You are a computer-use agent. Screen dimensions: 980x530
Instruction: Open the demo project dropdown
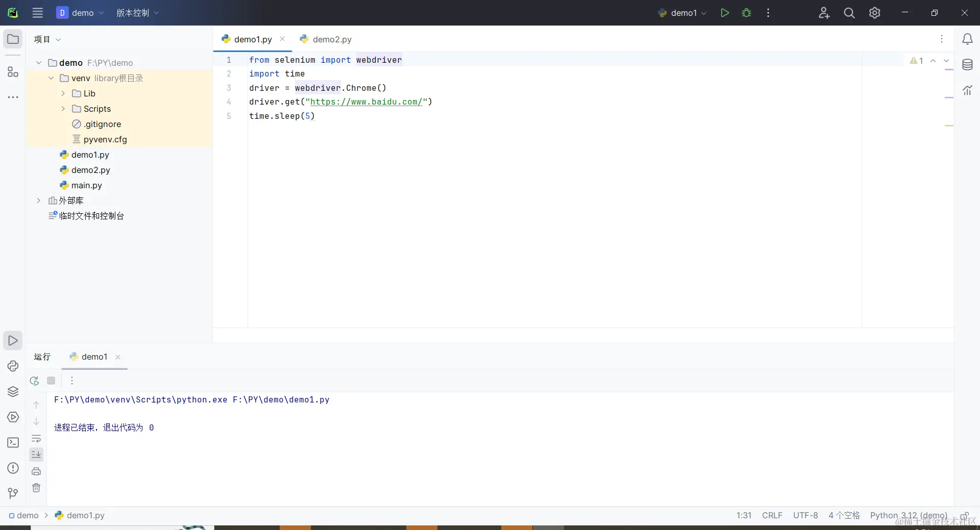[x=80, y=13]
